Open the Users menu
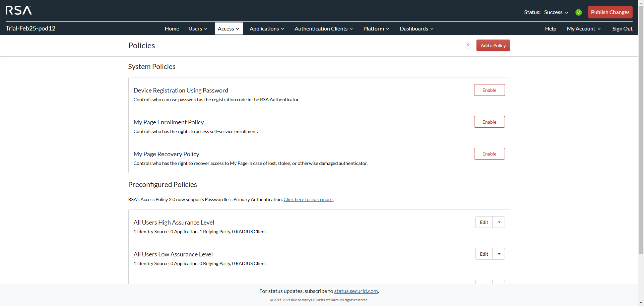The image size is (644, 306). click(198, 29)
